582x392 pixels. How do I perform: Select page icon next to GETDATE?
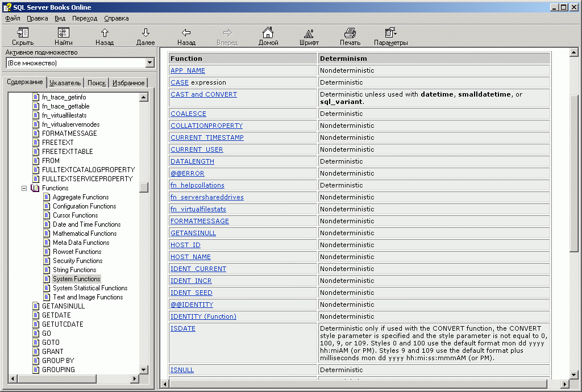click(x=36, y=315)
